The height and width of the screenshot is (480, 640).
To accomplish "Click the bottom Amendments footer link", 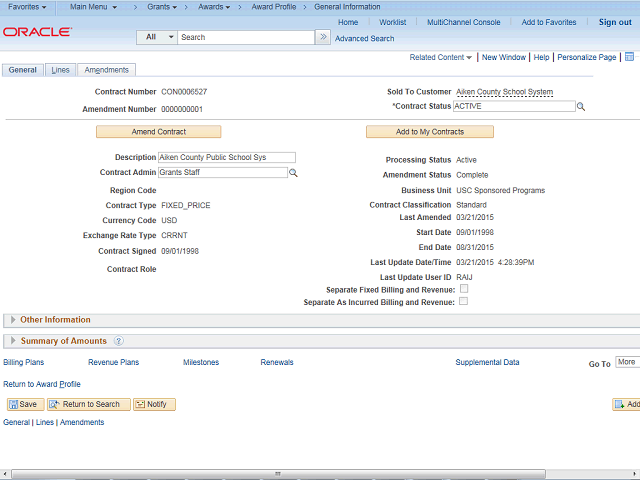I will [x=82, y=422].
